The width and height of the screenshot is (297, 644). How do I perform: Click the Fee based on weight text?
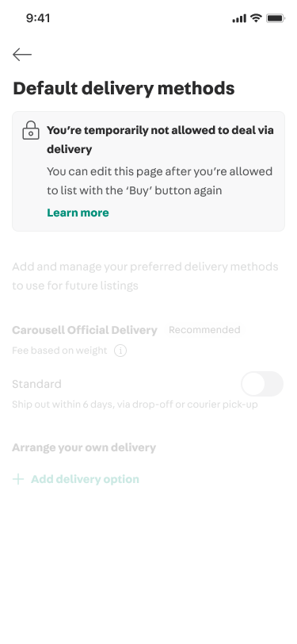[x=59, y=351]
